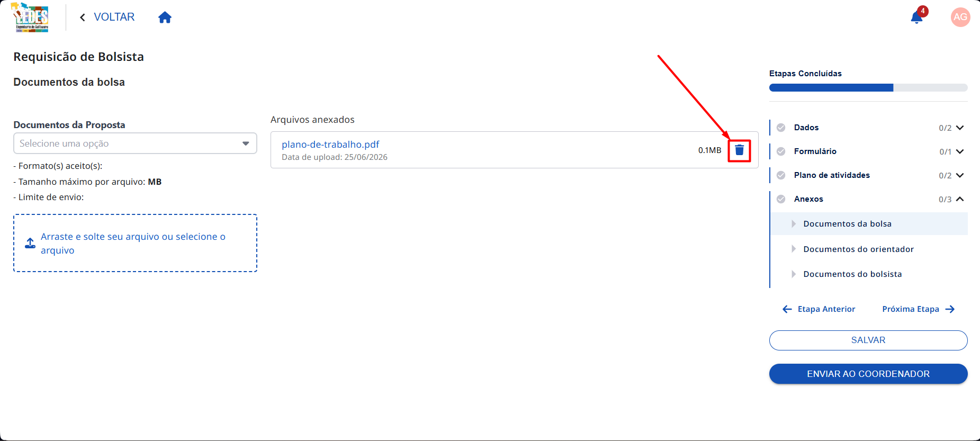Viewport: 980px width, 441px height.
Task: Click the Formulário 0/1 counter
Action: (946, 152)
